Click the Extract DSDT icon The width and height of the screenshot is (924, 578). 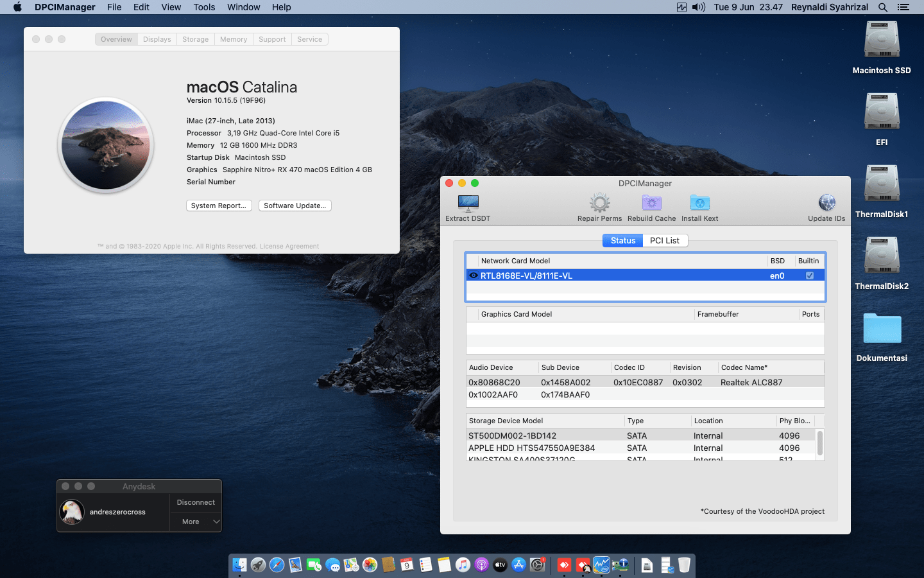(468, 204)
